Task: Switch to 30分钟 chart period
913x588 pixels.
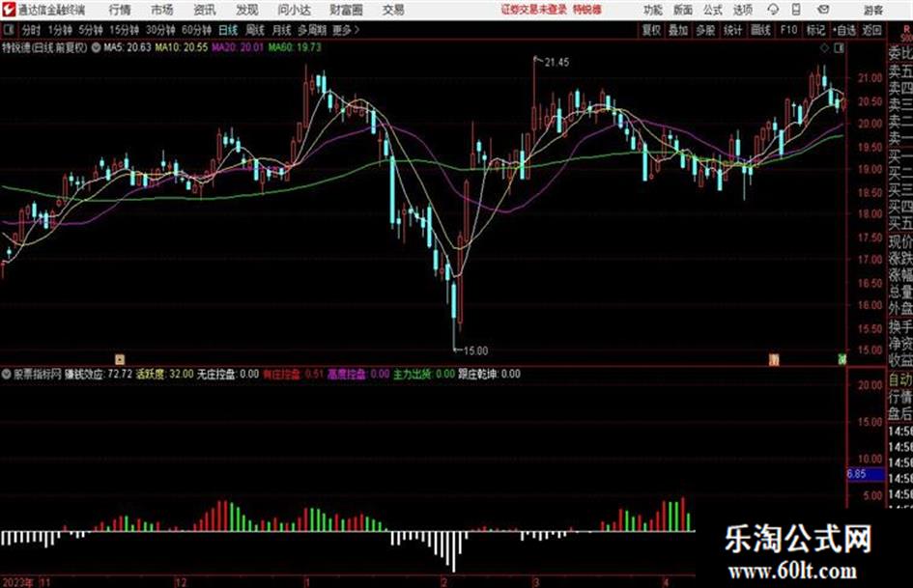Action: coord(160,30)
